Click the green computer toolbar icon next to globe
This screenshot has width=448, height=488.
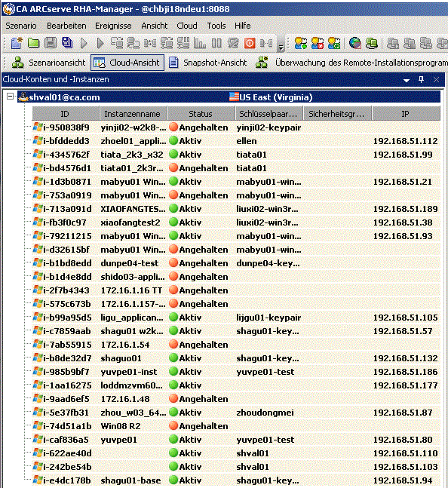372,43
